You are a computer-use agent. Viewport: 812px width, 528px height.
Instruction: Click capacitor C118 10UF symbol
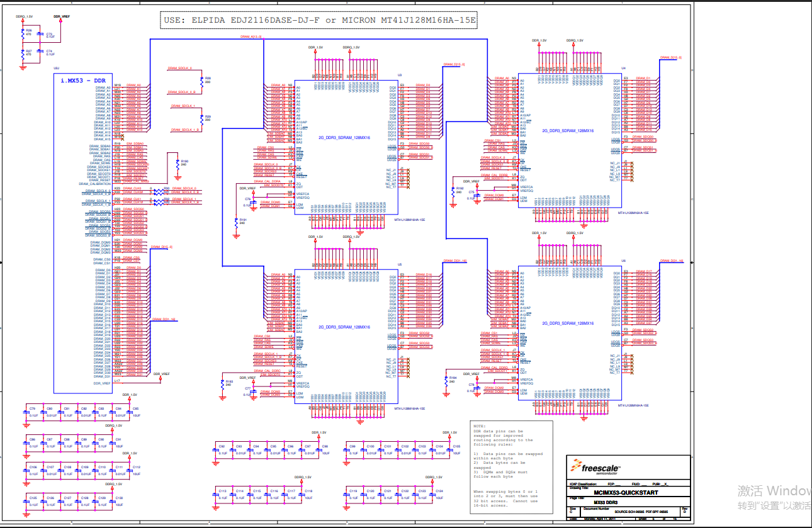pos(303,494)
